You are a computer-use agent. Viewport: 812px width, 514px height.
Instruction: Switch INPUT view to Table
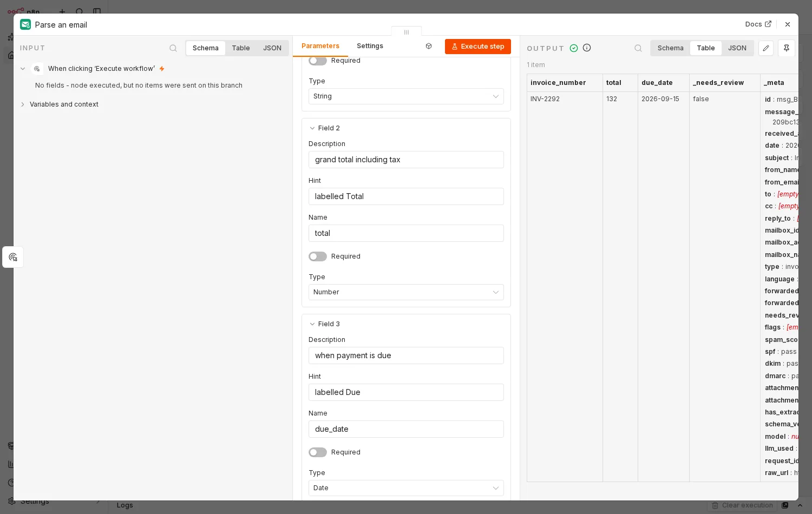pyautogui.click(x=241, y=48)
